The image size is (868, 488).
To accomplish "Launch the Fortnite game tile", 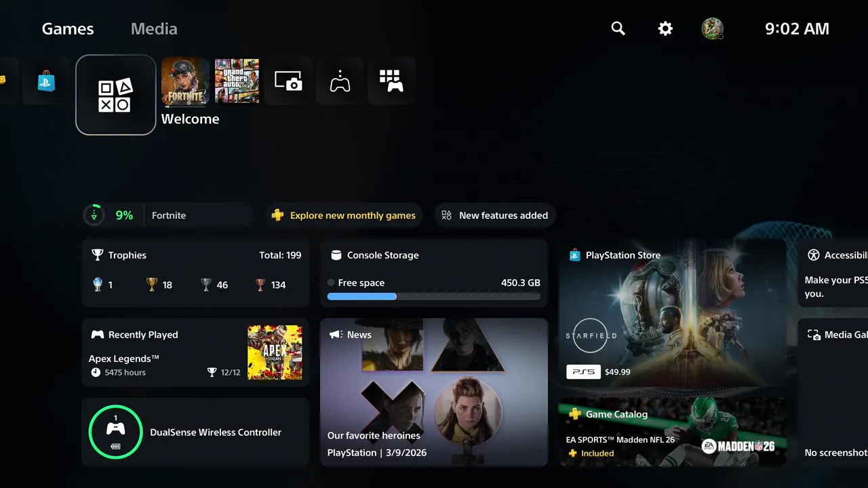I will tap(185, 81).
